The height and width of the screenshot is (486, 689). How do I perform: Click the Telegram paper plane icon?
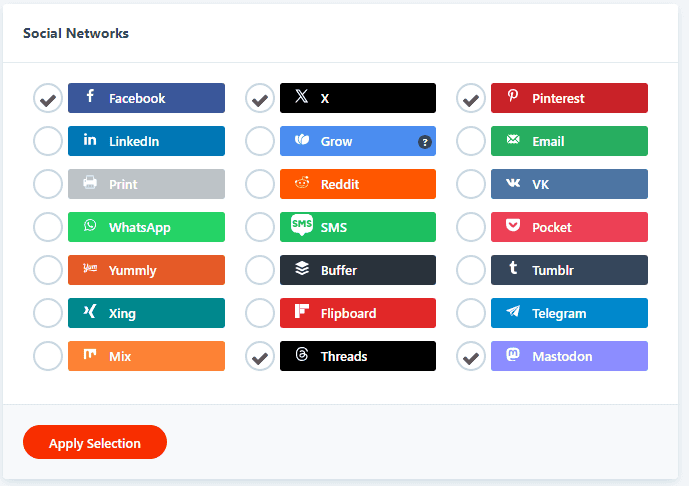point(513,312)
